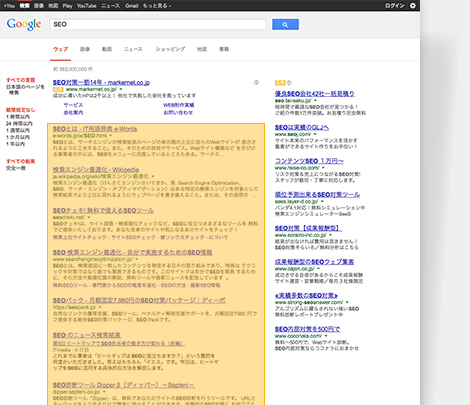Open the SEOは実績のGLJへ ad
This screenshot has height=405, width=470.
302,127
